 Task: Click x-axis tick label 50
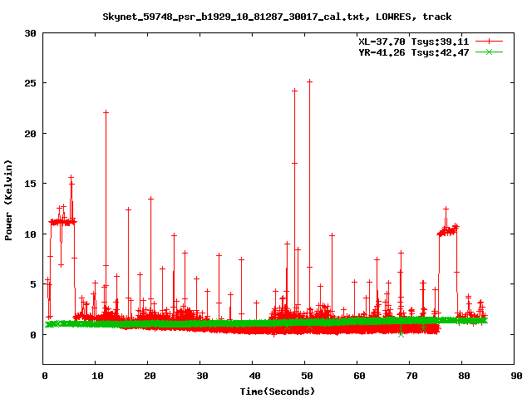307,376
